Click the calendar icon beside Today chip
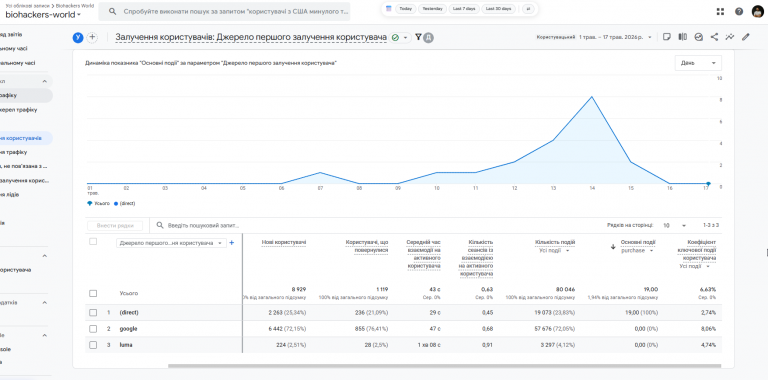The height and width of the screenshot is (380, 768). point(388,8)
